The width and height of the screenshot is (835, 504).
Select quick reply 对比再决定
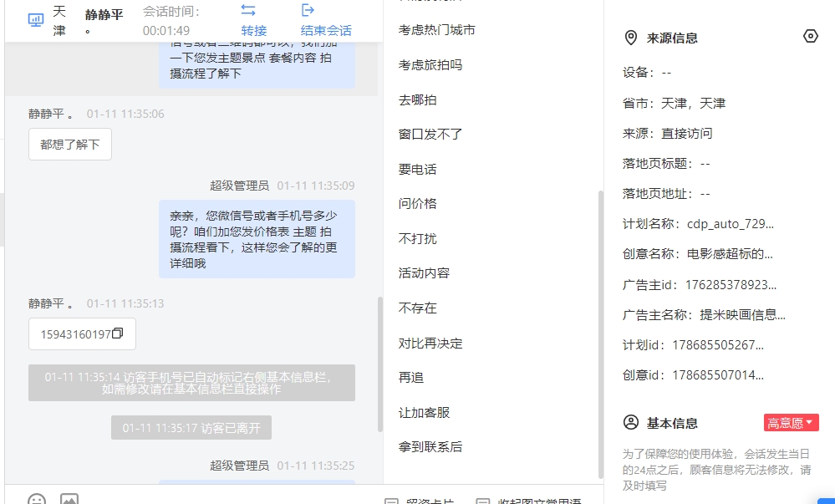[x=430, y=343]
